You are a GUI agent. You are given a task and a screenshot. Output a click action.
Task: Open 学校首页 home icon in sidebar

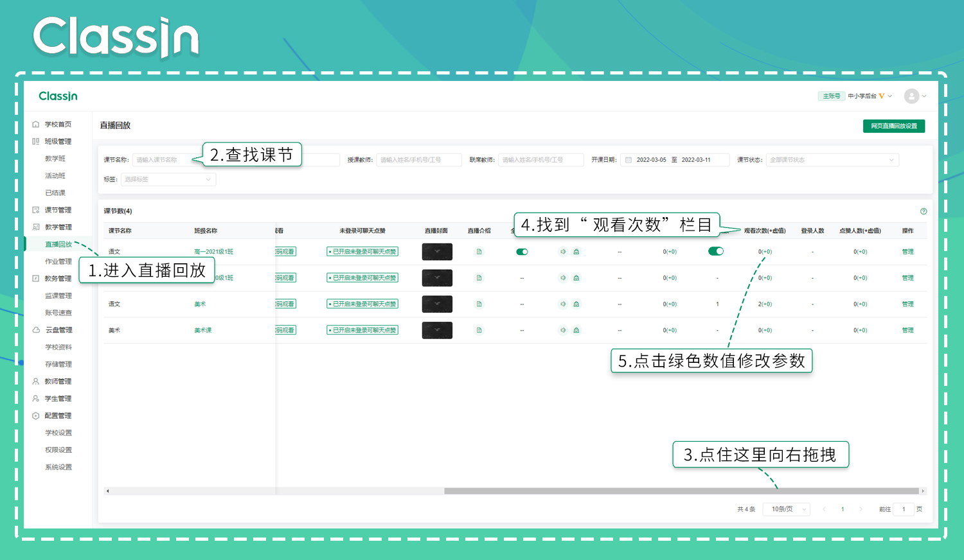coord(36,124)
